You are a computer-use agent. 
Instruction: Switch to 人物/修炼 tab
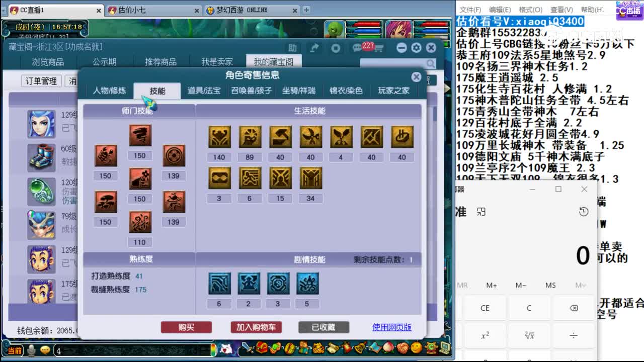click(x=109, y=90)
